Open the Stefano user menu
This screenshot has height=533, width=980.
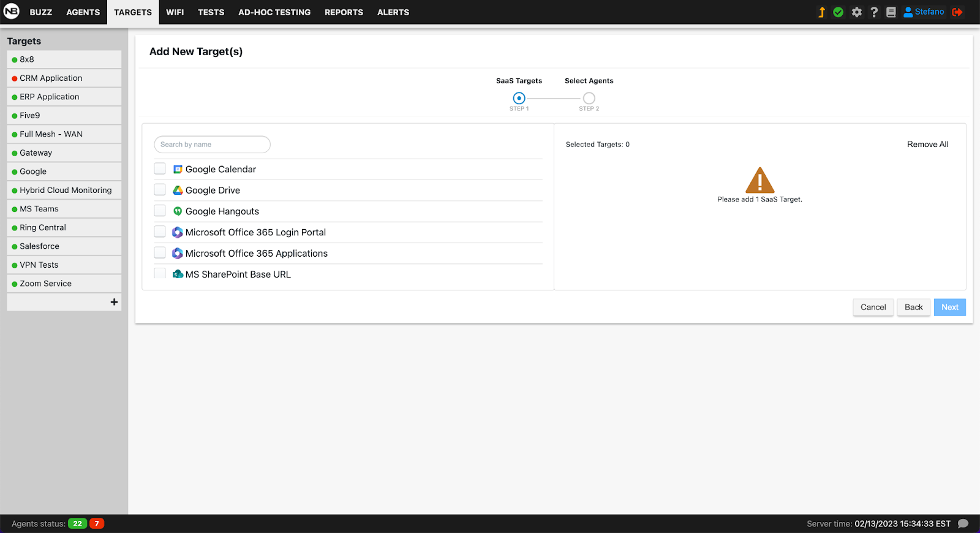point(924,12)
